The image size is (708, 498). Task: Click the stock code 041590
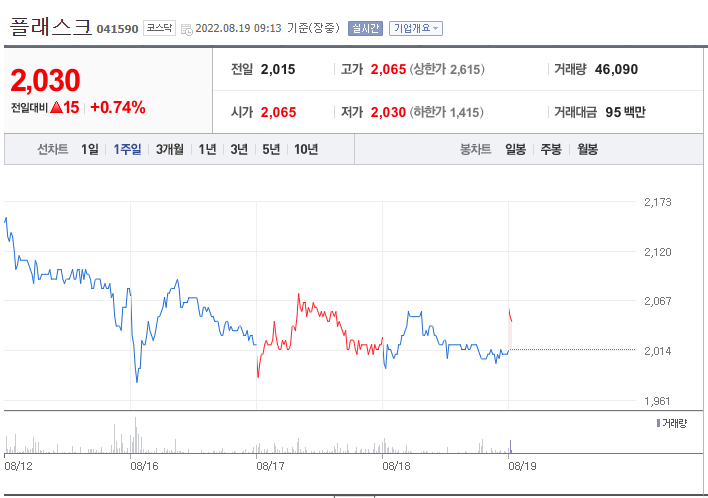point(117,29)
